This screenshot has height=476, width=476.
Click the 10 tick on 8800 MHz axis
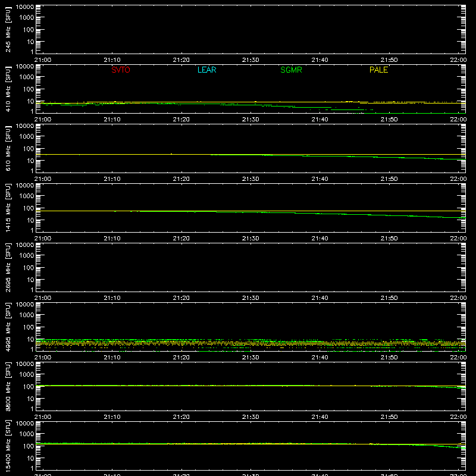(x=30, y=399)
